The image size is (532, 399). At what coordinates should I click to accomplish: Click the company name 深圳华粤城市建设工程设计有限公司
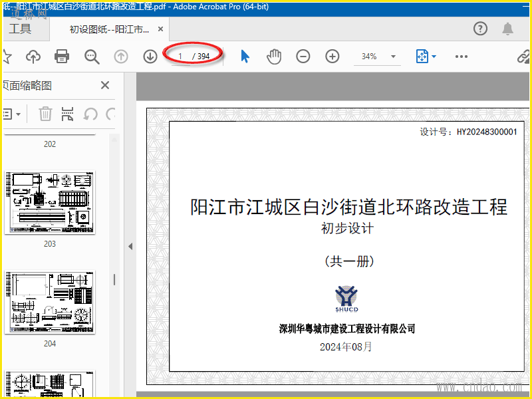[347, 329]
